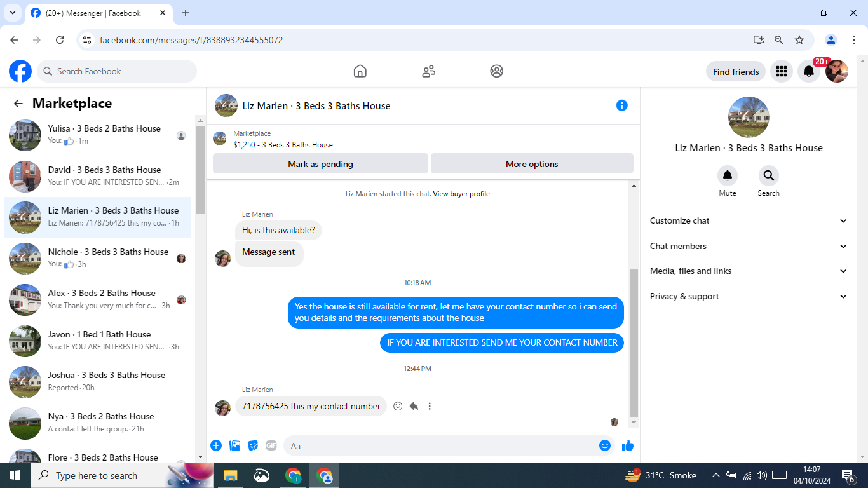The height and width of the screenshot is (488, 868).
Task: Open Windows Start menu
Action: pos(15,475)
